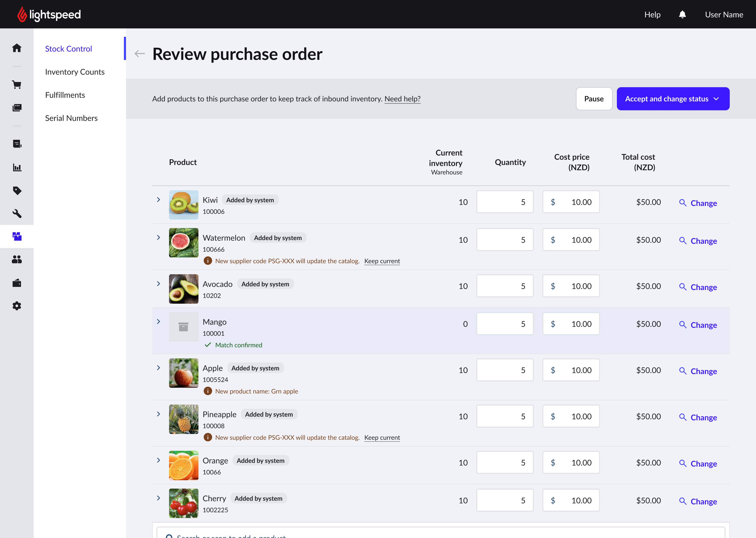Expand the Mango product row
The image size is (756, 538).
(159, 321)
